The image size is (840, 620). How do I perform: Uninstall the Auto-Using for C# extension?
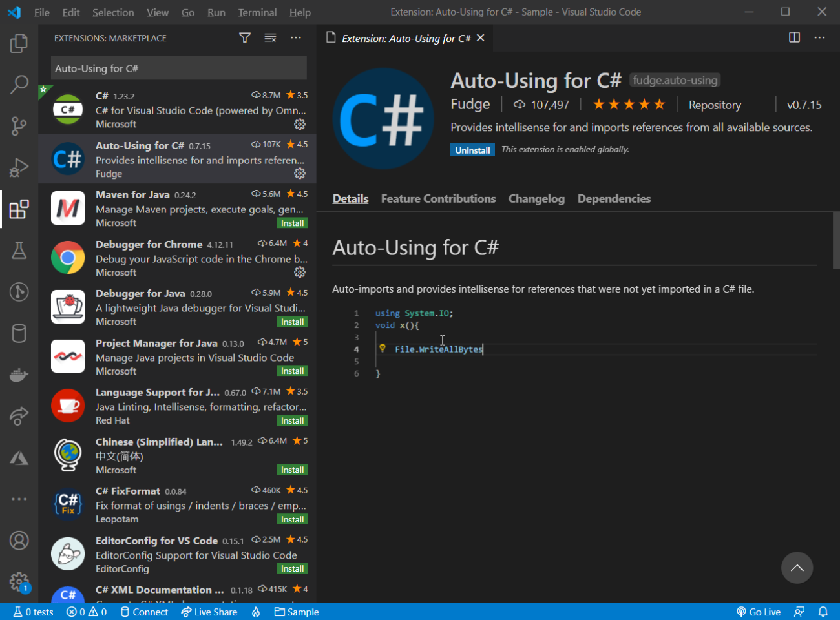pyautogui.click(x=472, y=150)
